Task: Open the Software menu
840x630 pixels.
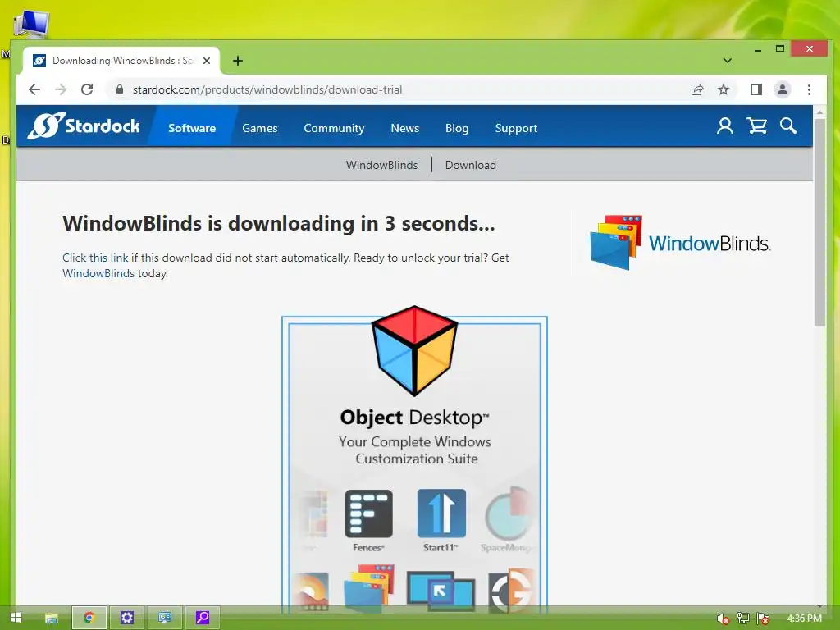Action: pyautogui.click(x=192, y=128)
